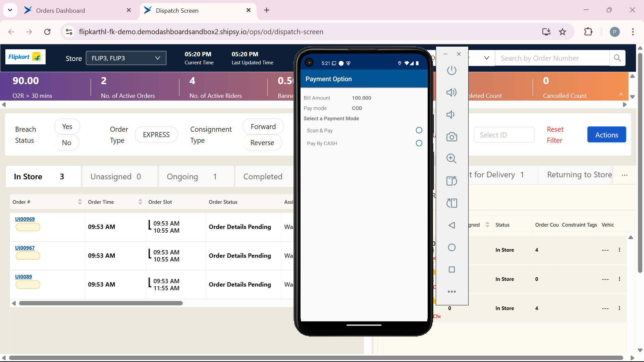This screenshot has width=644, height=362.
Task: Open the Store FLIP3 dropdown
Action: tap(126, 58)
